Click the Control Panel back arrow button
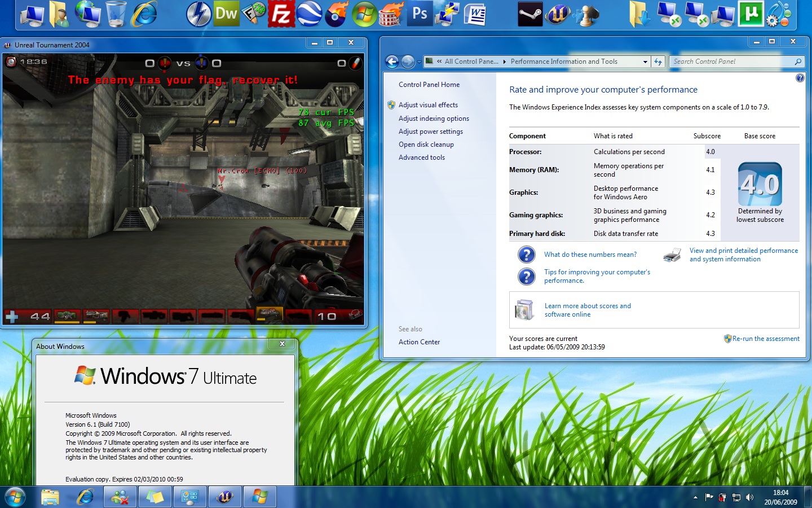Screen dimensions: 812x508 [392, 62]
